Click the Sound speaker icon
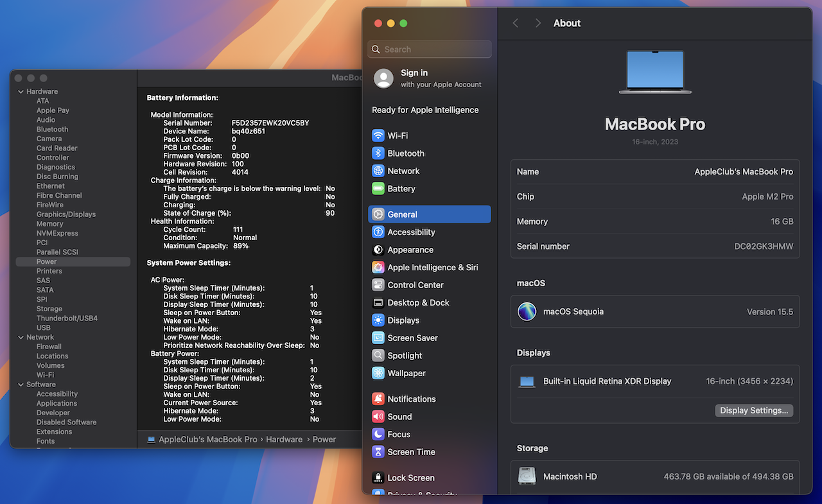The height and width of the screenshot is (504, 822). click(x=378, y=417)
